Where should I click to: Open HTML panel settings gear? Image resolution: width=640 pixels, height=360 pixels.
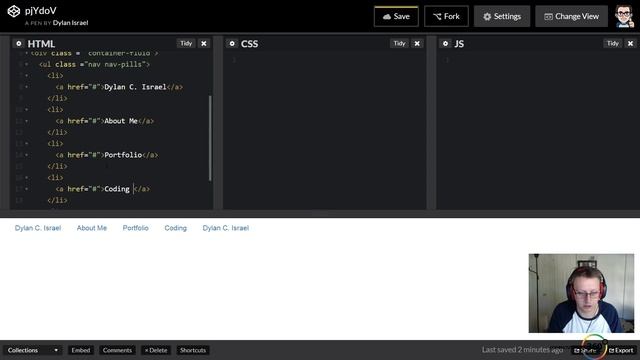18,43
